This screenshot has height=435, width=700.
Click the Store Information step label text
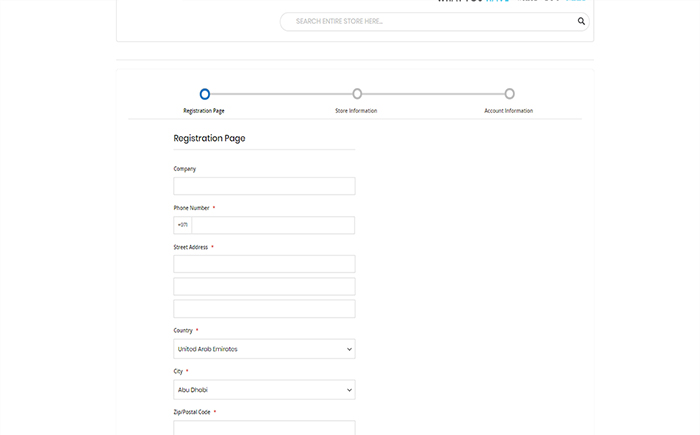pyautogui.click(x=356, y=111)
